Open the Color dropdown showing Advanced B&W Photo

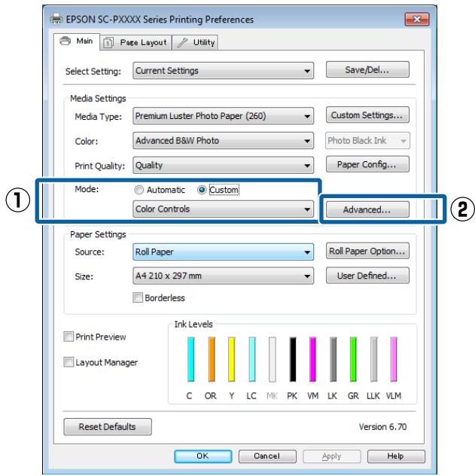[x=223, y=141]
